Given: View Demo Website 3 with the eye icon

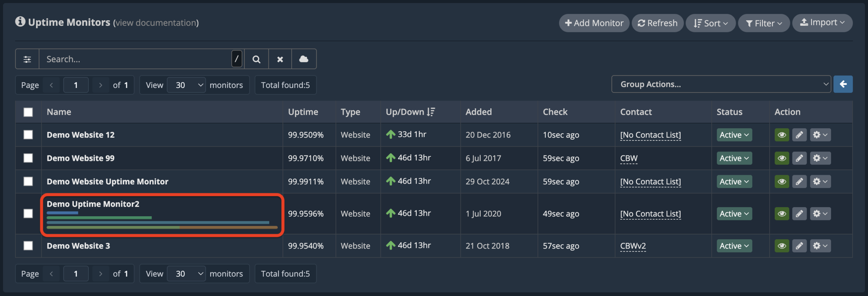Looking at the screenshot, I should 782,246.
